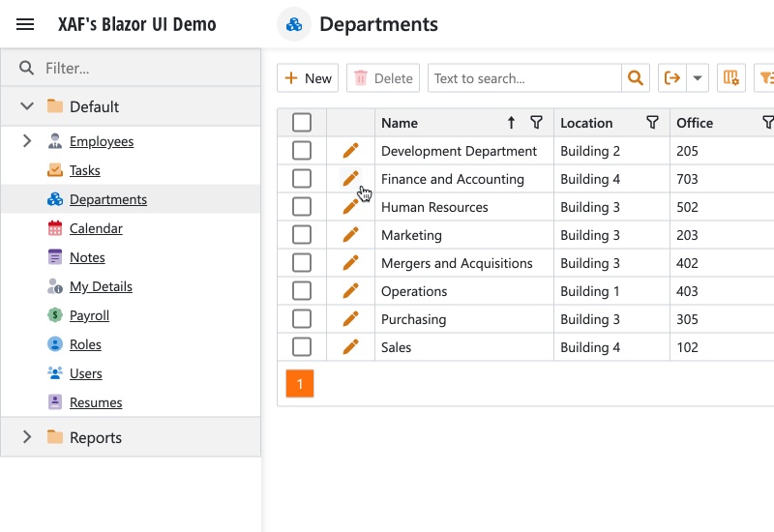The height and width of the screenshot is (532, 774).
Task: Click the New button
Action: [x=308, y=78]
